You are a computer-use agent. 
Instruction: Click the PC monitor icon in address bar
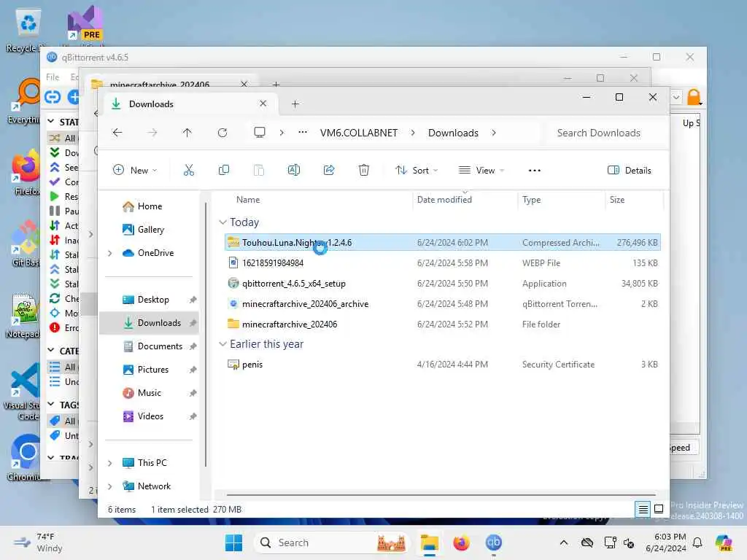coord(259,133)
